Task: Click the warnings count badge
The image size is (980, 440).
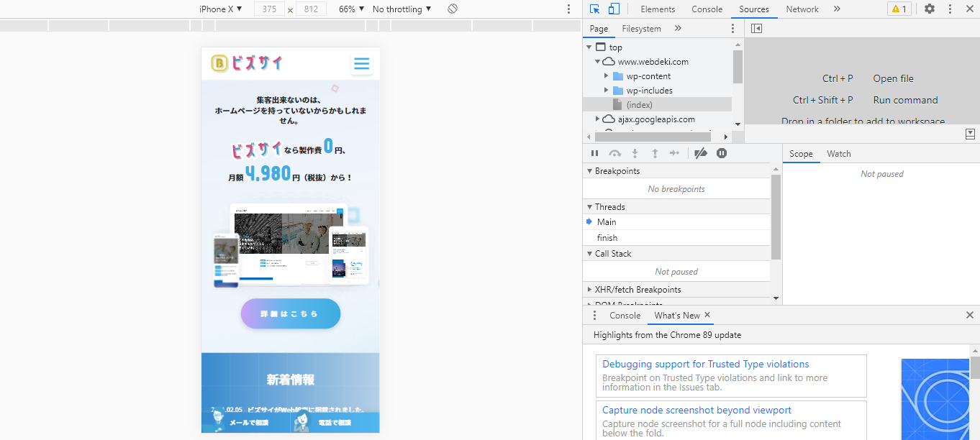Action: (899, 9)
